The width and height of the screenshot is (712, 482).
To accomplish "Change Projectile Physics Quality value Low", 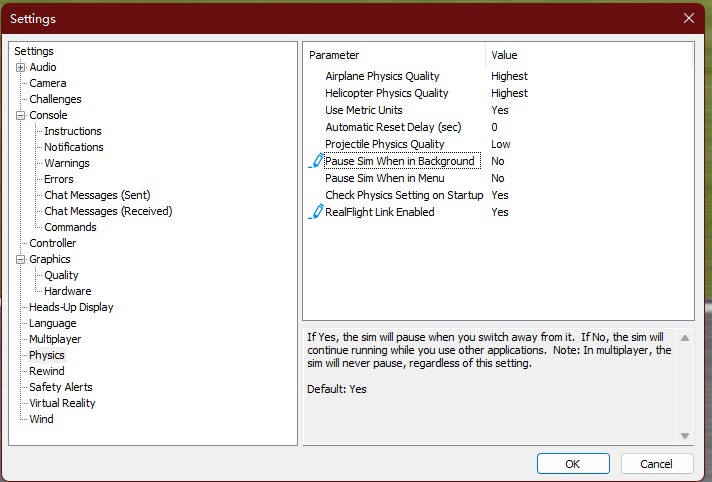I will pyautogui.click(x=501, y=144).
